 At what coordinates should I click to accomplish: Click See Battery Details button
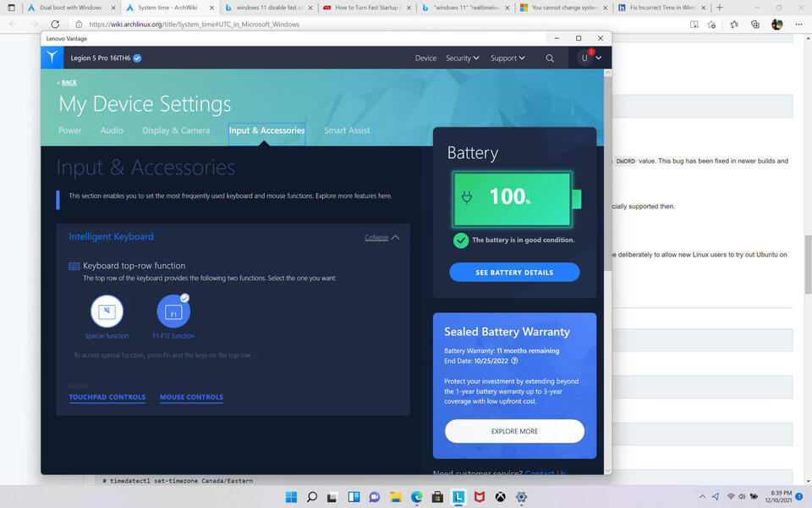click(514, 272)
